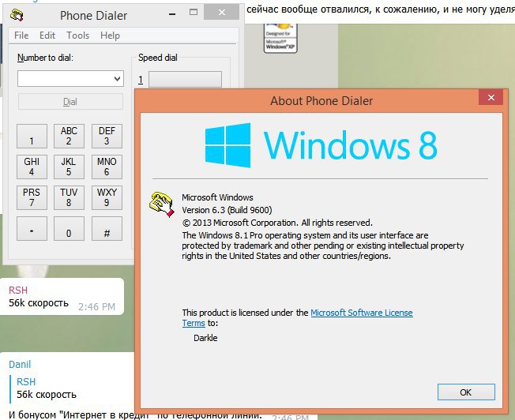Open the Edit menu in Phone Dialer

point(47,36)
